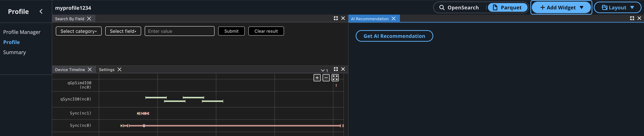
Task: Go to Profile Manager in sidebar
Action: (22, 32)
